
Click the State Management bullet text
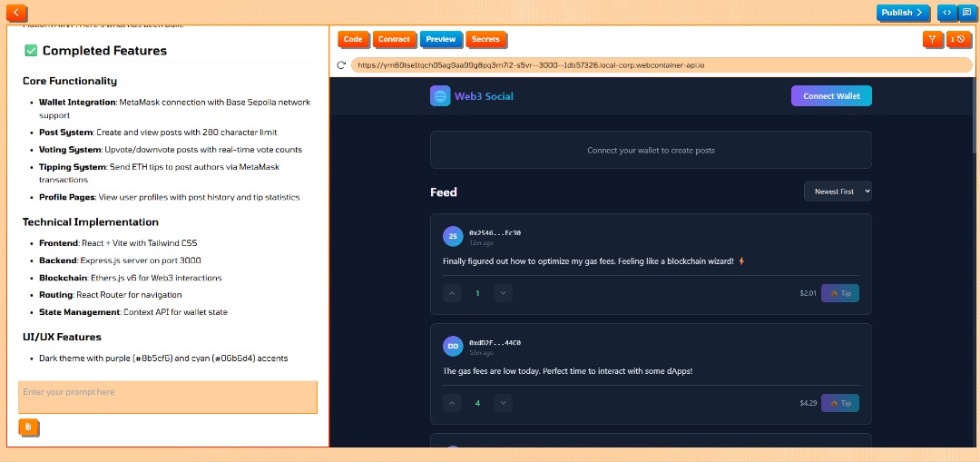133,312
